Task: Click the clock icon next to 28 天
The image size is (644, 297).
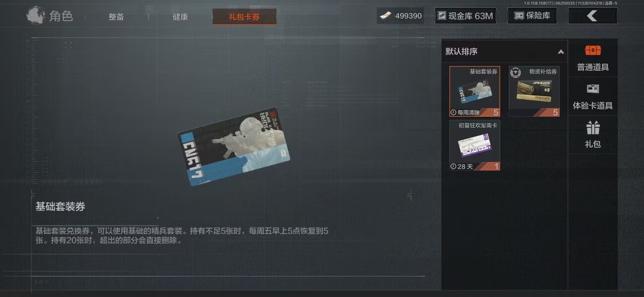Action: point(453,167)
